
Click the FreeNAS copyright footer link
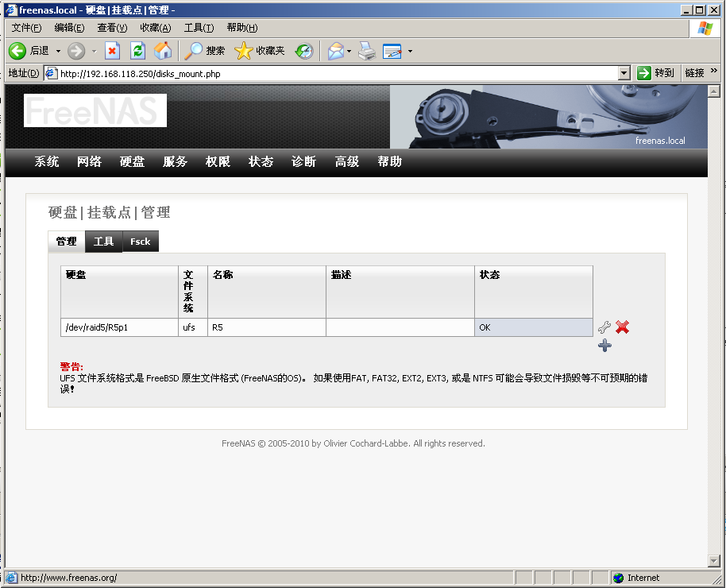(x=353, y=443)
